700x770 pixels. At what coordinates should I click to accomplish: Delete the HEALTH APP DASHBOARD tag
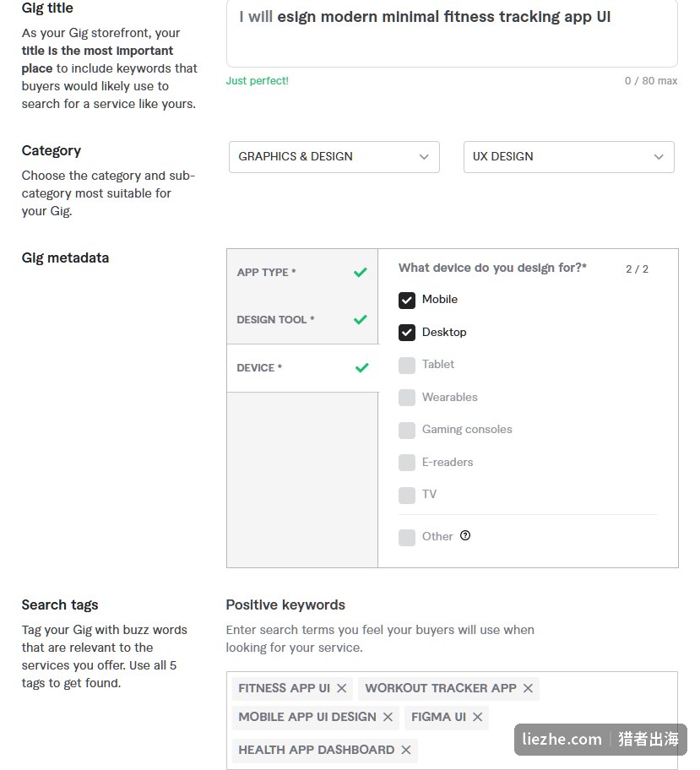[406, 750]
